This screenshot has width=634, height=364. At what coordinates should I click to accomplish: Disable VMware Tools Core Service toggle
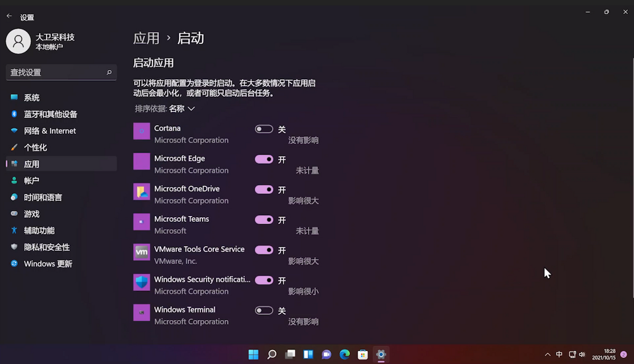coord(264,250)
